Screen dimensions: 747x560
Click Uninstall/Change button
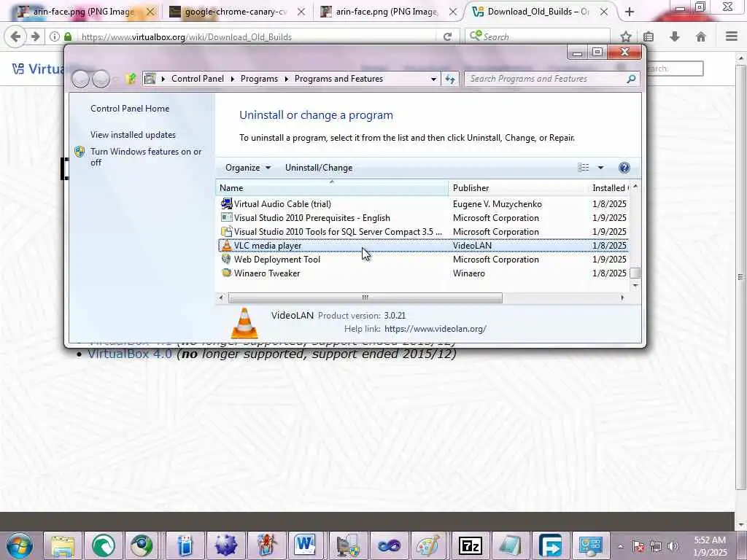[x=319, y=168]
